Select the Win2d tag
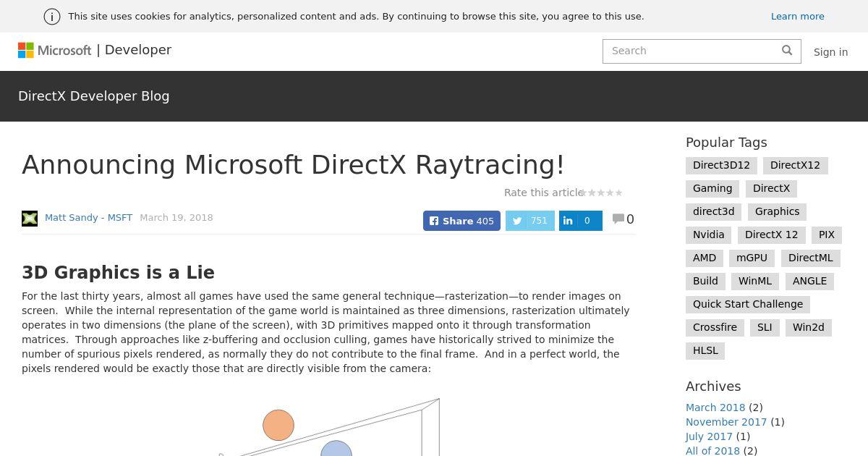Screen dimensions: 868x456 808,327
